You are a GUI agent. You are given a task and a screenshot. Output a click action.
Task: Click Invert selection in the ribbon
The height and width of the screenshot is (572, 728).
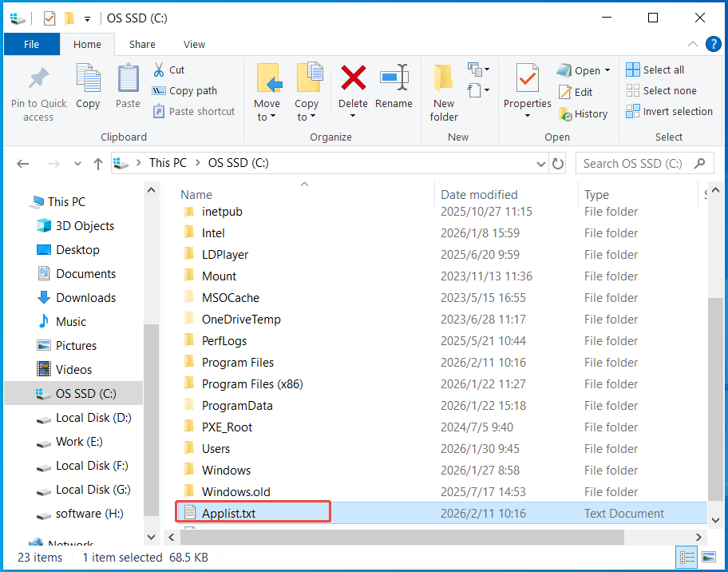pyautogui.click(x=669, y=111)
